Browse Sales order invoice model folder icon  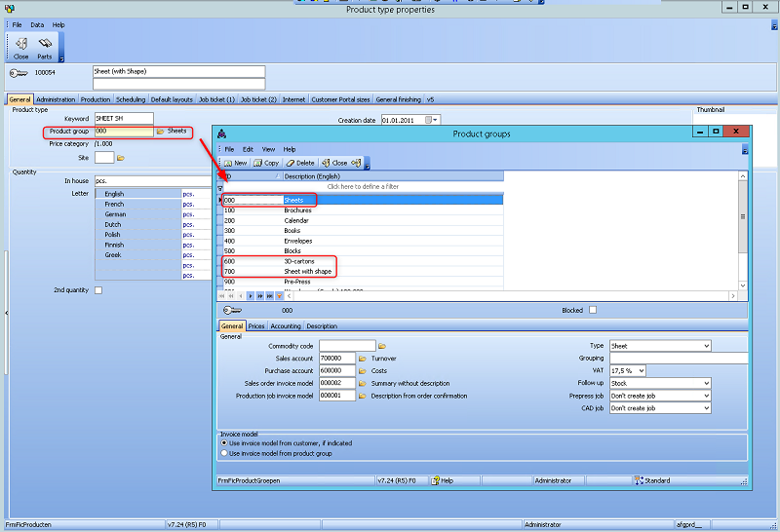(362, 383)
